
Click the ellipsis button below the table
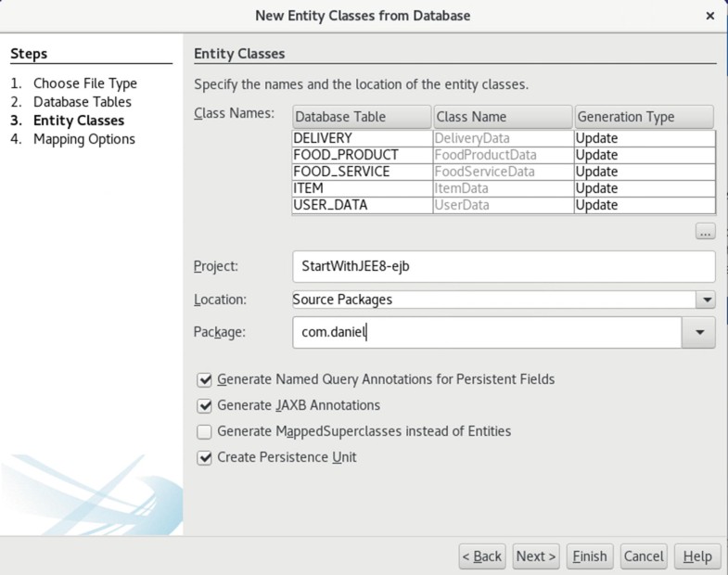pos(705,231)
